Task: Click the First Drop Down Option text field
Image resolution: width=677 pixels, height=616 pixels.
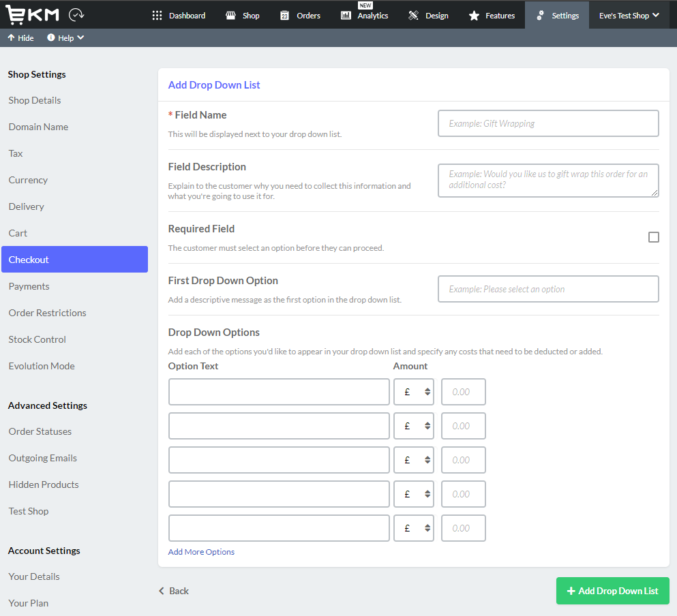Action: coord(547,289)
